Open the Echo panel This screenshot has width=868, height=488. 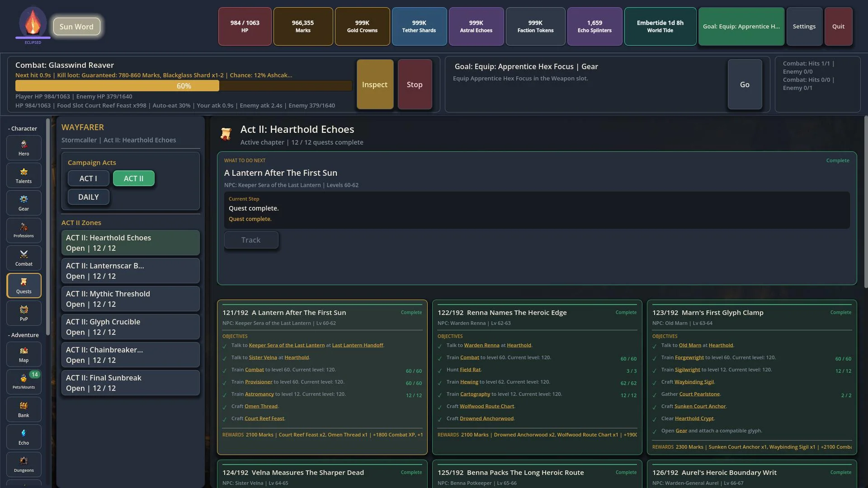[x=24, y=437]
